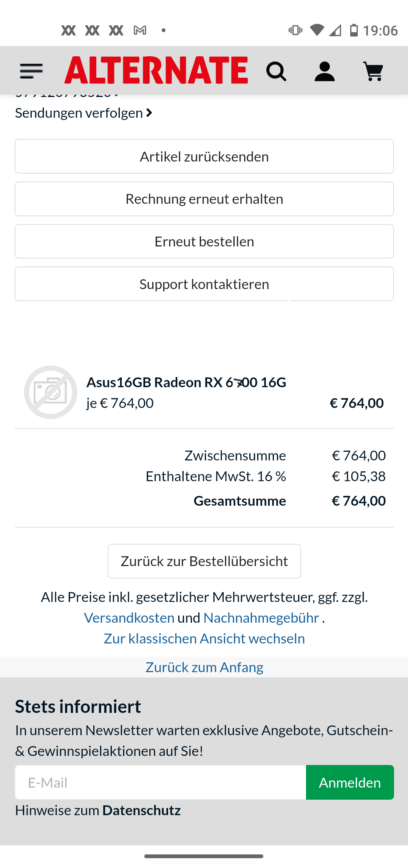Click the product placeholder image
The width and height of the screenshot is (408, 868).
[x=51, y=392]
